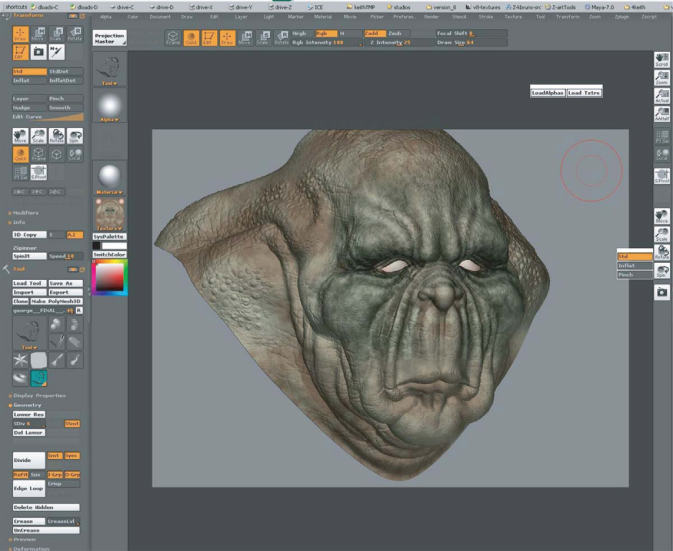The image size is (673, 551).
Task: Click the Frame icon in the top toolbar
Action: coord(173,38)
